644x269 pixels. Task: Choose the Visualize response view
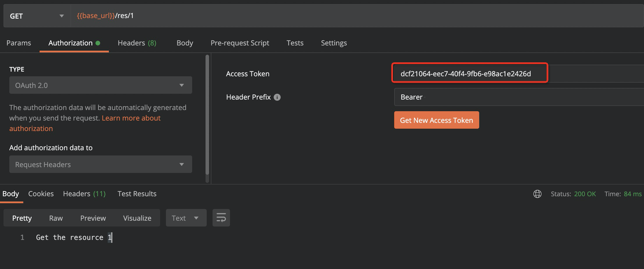pos(137,218)
